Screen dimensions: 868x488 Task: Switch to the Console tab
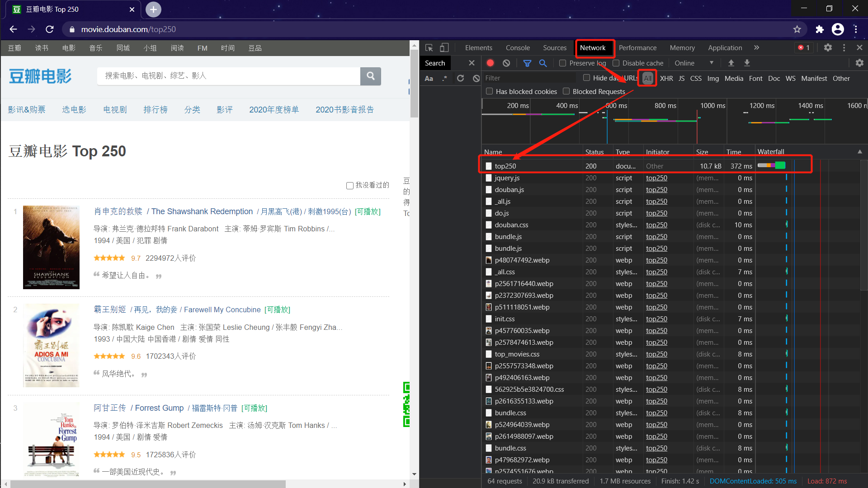coord(518,47)
